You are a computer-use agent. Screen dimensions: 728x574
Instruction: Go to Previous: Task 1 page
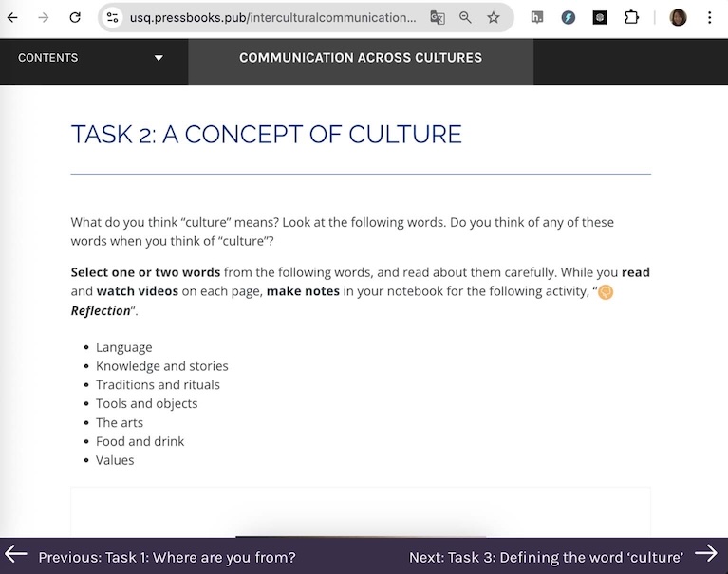point(166,557)
